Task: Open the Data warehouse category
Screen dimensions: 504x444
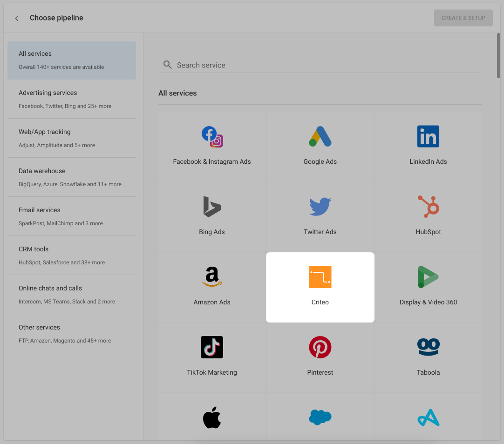Action: (x=72, y=177)
